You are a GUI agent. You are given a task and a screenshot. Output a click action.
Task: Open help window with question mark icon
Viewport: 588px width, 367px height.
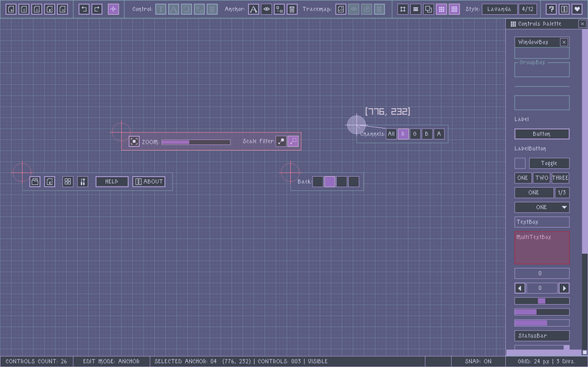point(551,9)
